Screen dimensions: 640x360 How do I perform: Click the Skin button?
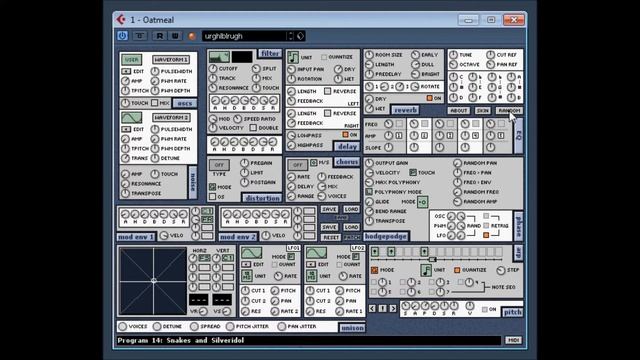pyautogui.click(x=482, y=110)
